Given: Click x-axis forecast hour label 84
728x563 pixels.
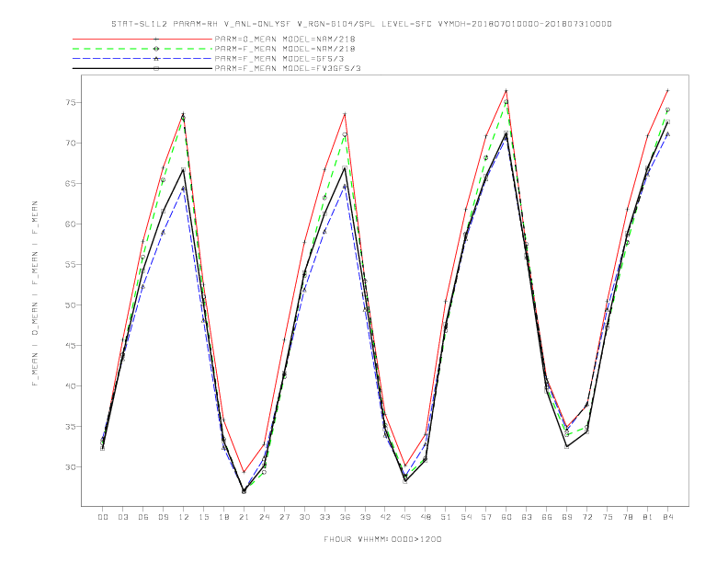Looking at the screenshot, I should [x=667, y=517].
